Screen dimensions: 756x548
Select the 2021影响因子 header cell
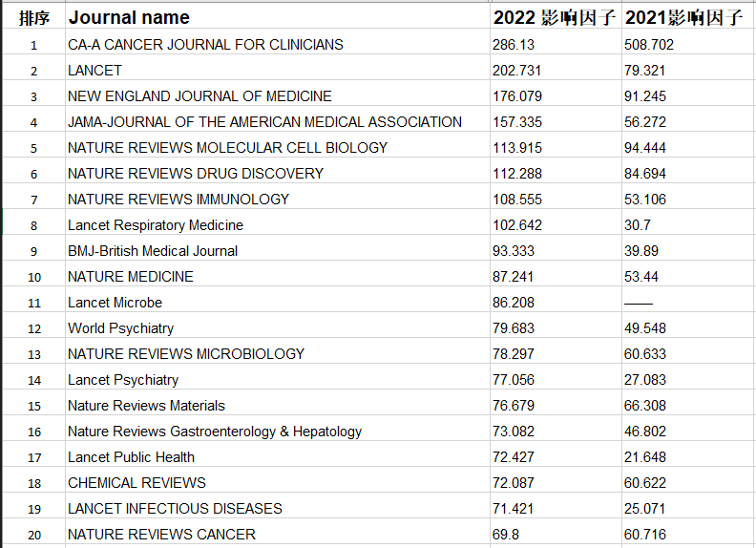tap(688, 15)
